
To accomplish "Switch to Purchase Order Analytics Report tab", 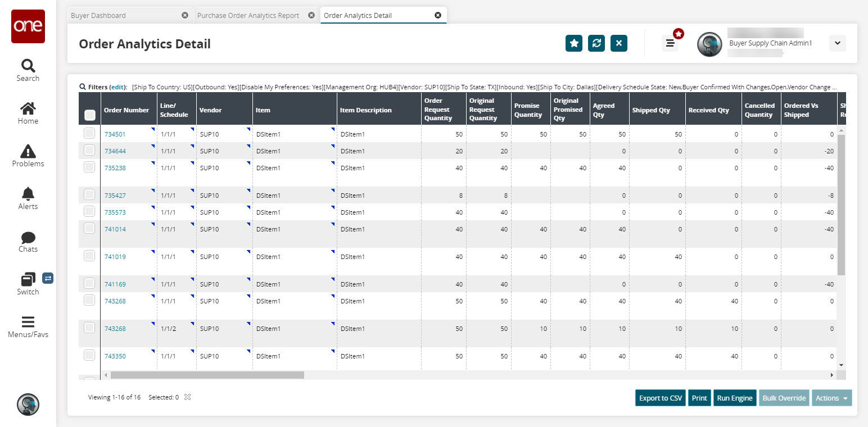I will pos(248,15).
